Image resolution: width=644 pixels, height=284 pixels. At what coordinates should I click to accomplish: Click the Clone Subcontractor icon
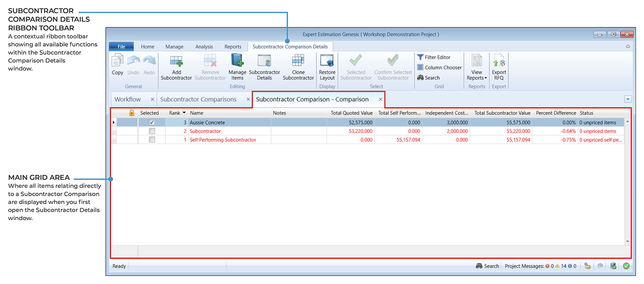298,61
